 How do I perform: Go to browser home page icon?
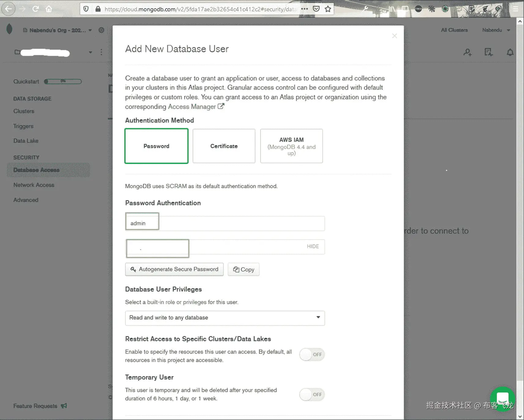(x=49, y=9)
